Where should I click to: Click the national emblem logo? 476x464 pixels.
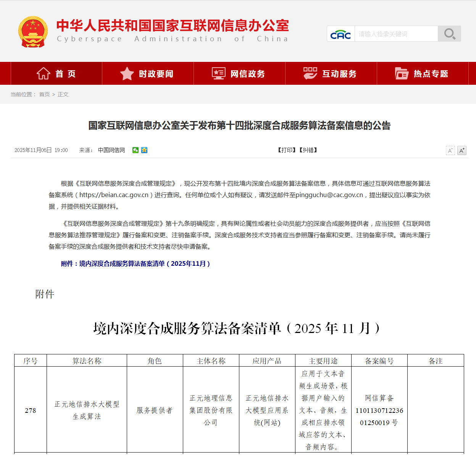tap(33, 32)
